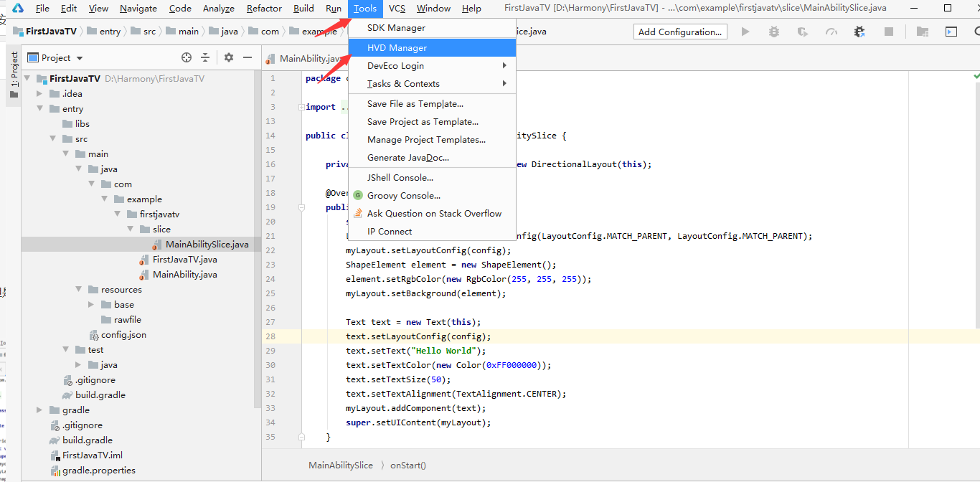Click the FirstJavaTV.iml file icon
This screenshot has width=980, height=482.
pos(55,455)
